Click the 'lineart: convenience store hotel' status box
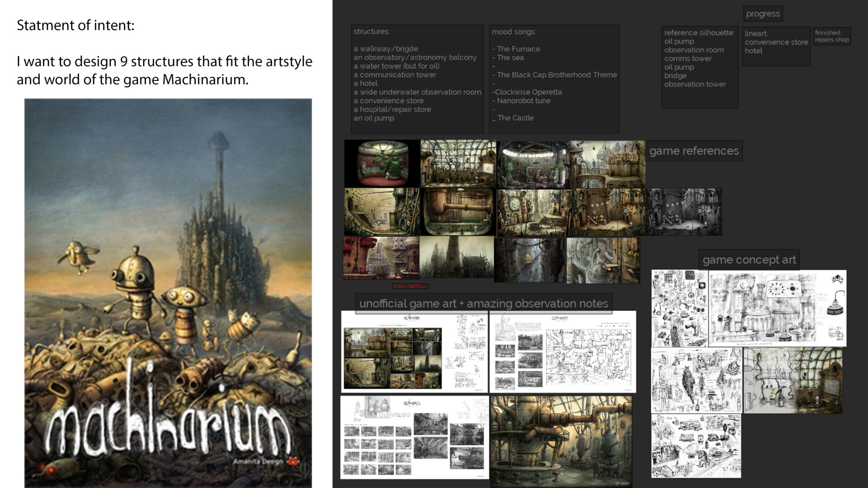Viewport: 868px width, 488px height. coord(776,45)
